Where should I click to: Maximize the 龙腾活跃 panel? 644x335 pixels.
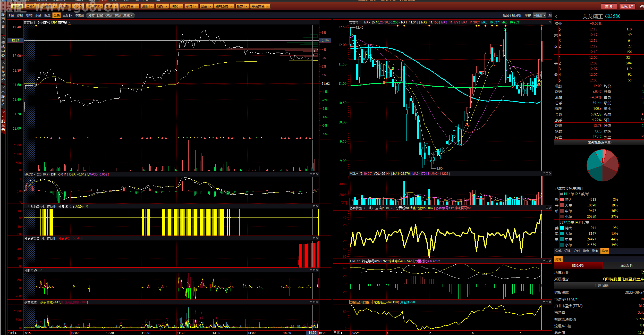(547, 302)
